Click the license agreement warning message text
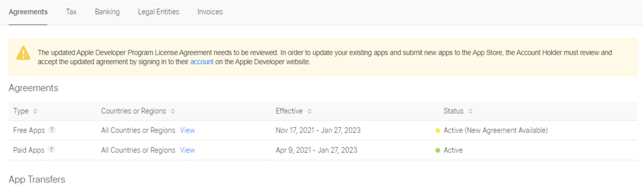This screenshot has height=186, width=644. click(325, 57)
